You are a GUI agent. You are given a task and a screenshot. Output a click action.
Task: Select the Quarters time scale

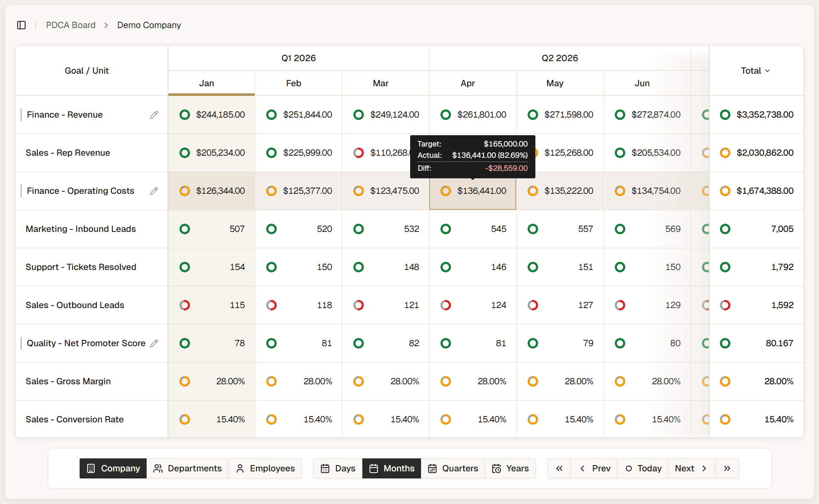coord(453,468)
